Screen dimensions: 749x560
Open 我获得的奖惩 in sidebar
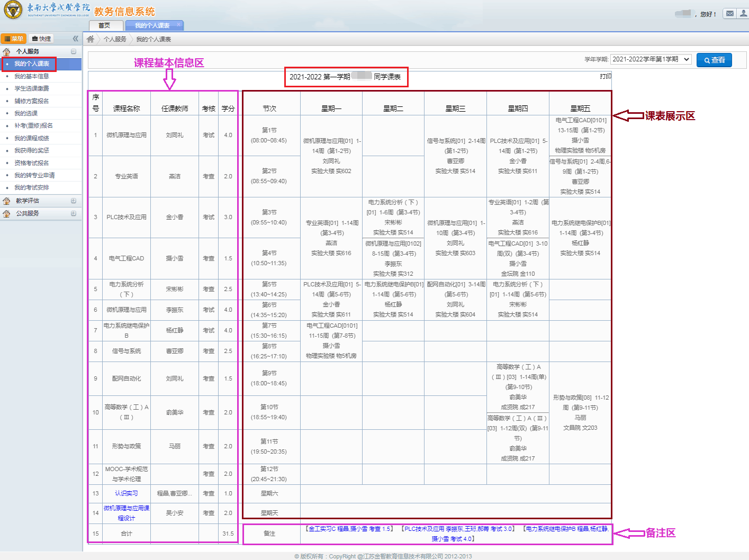point(32,150)
